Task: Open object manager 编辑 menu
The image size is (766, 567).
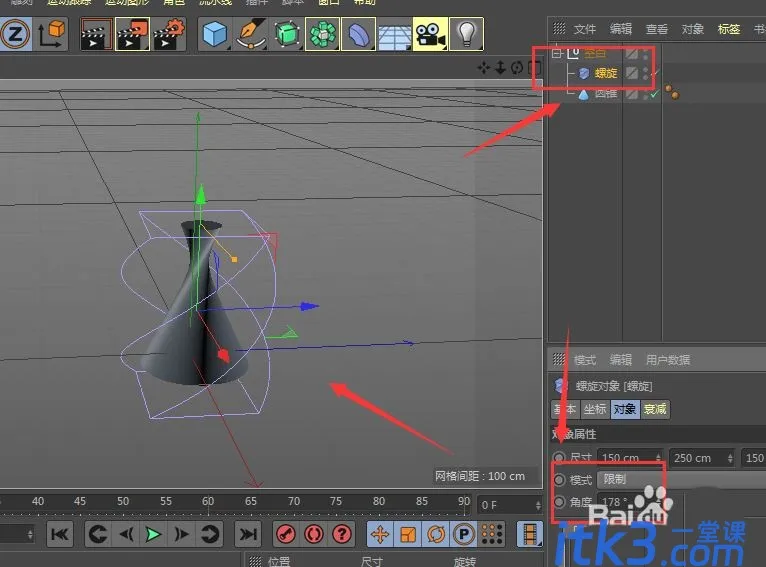Action: click(621, 29)
